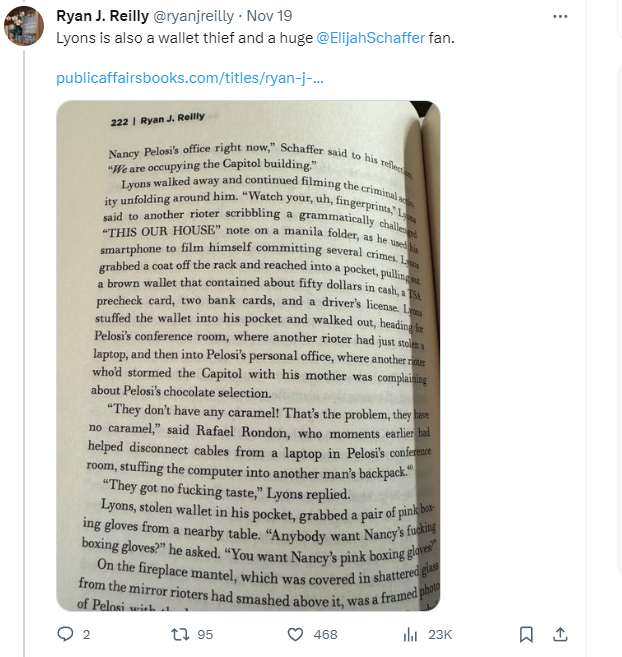Screen dimensions: 622x657
Task: Open the Nov 19 timestamp link
Action: pos(269,16)
